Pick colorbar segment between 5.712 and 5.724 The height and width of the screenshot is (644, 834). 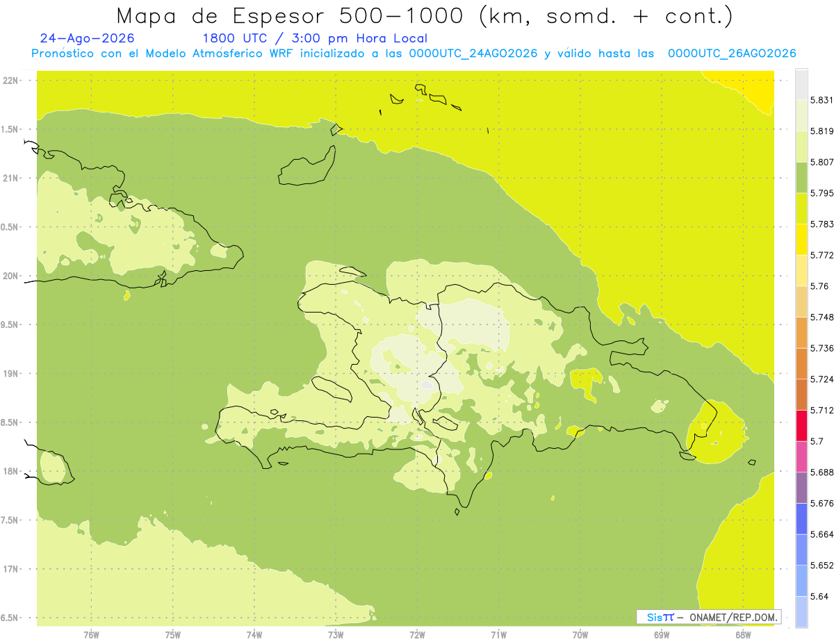[801, 395]
